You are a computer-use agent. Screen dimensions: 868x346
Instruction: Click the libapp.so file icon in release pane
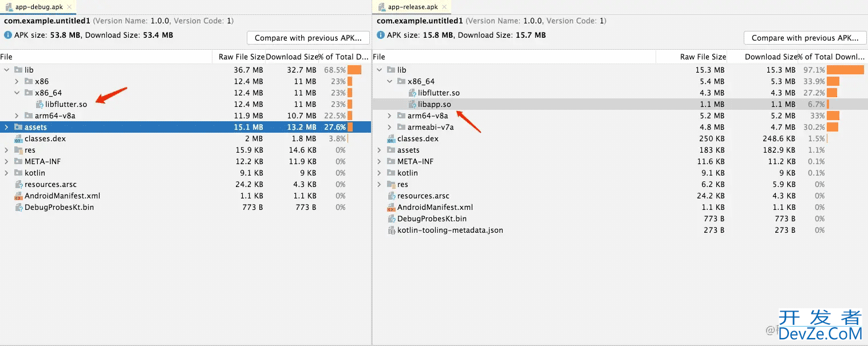(x=412, y=104)
